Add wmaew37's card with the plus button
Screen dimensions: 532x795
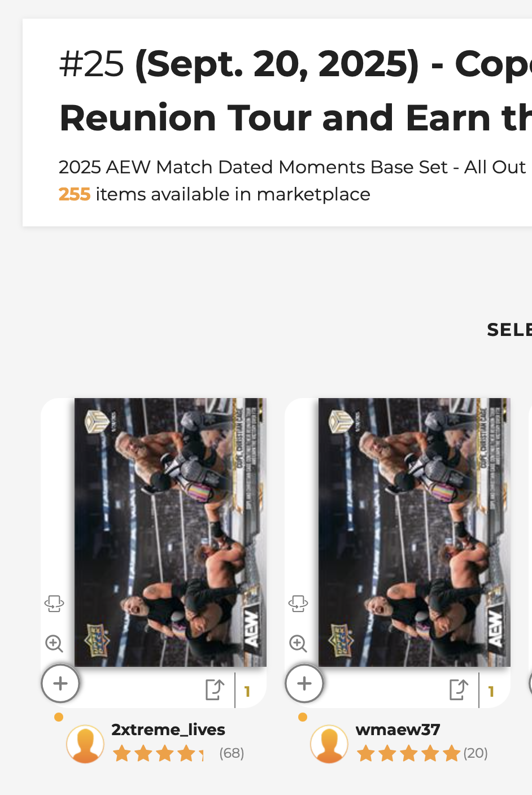(x=304, y=684)
